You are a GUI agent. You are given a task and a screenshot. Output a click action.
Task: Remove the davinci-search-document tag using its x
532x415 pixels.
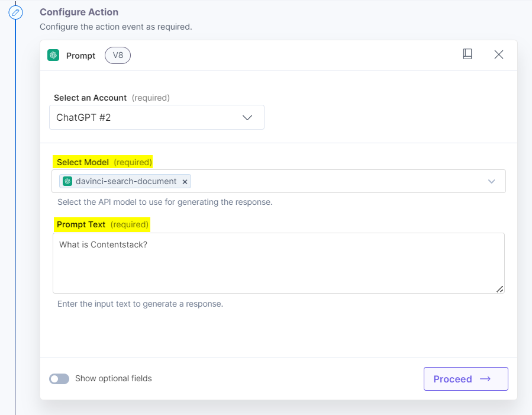[185, 182]
